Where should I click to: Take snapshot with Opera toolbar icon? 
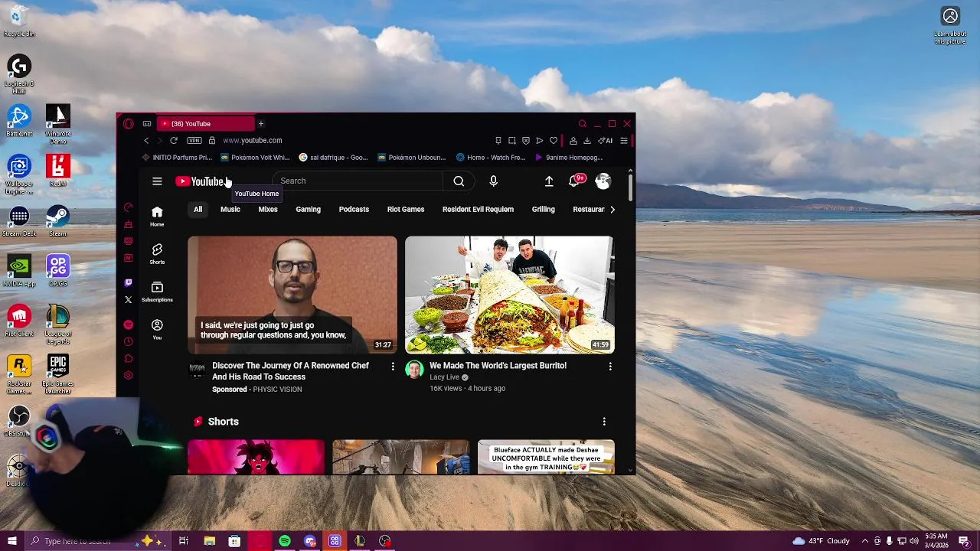coord(511,141)
